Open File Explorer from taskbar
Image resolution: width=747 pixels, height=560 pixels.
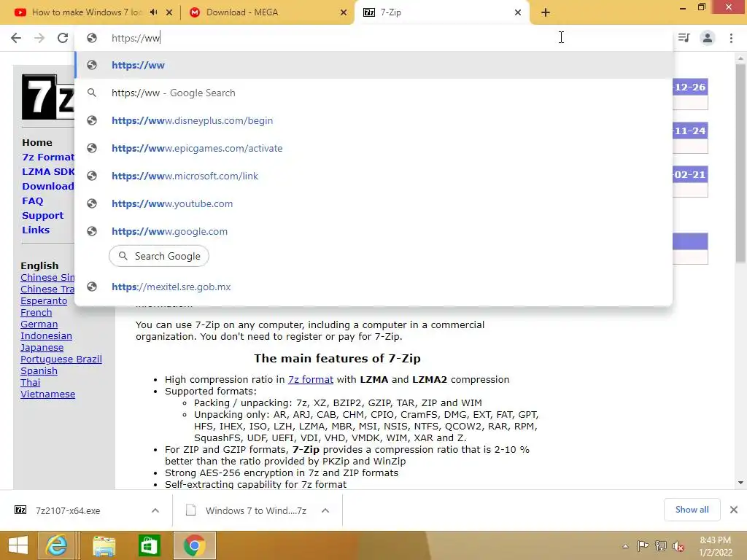point(104,545)
